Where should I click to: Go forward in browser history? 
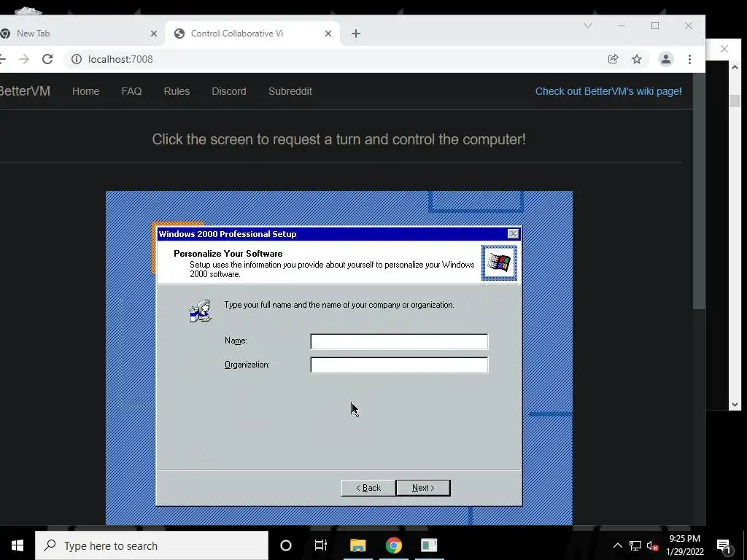(24, 59)
